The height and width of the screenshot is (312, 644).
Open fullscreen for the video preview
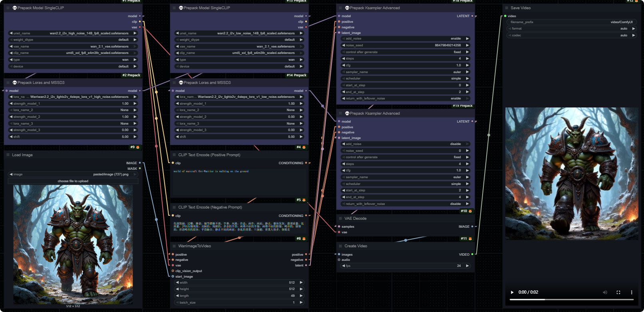[x=618, y=292]
